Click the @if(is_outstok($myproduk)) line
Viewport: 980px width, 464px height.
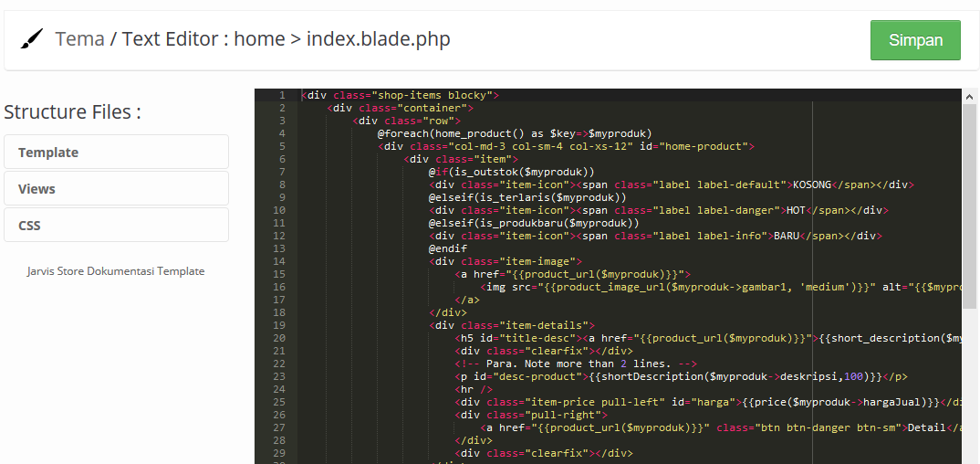click(x=511, y=172)
